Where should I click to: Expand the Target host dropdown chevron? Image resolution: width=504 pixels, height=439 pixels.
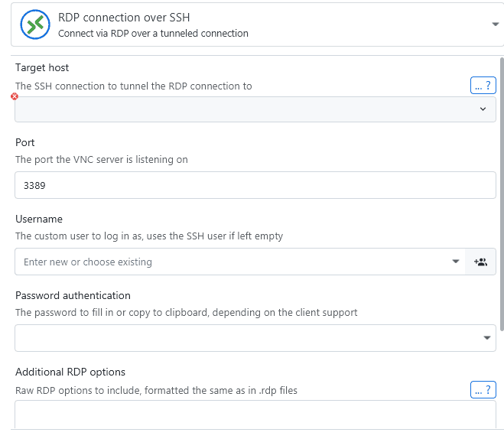click(x=483, y=109)
